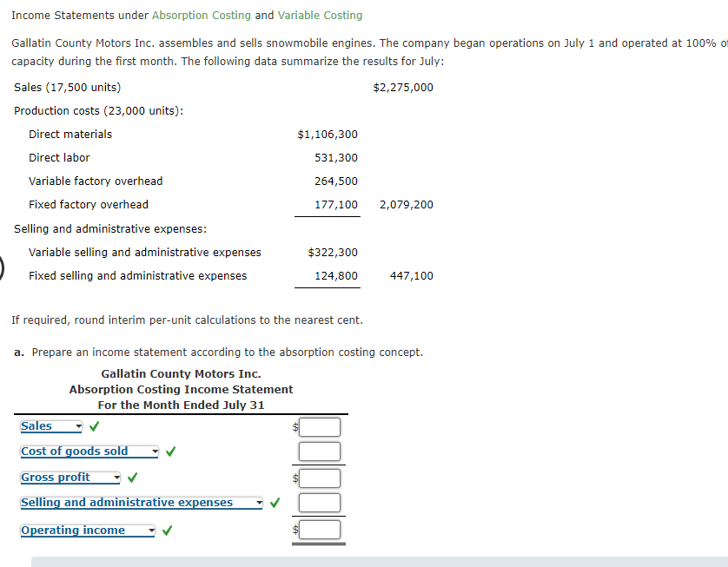Open the Sales account dropdown

coord(51,426)
